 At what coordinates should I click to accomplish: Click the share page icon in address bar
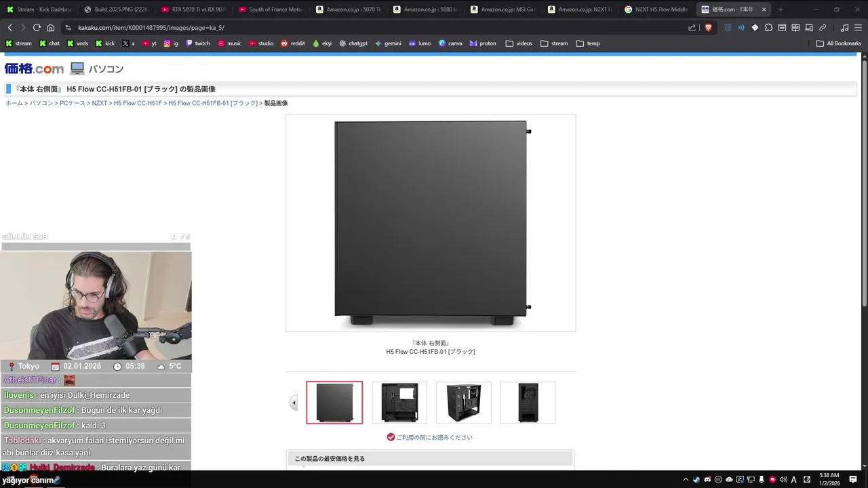pos(692,28)
